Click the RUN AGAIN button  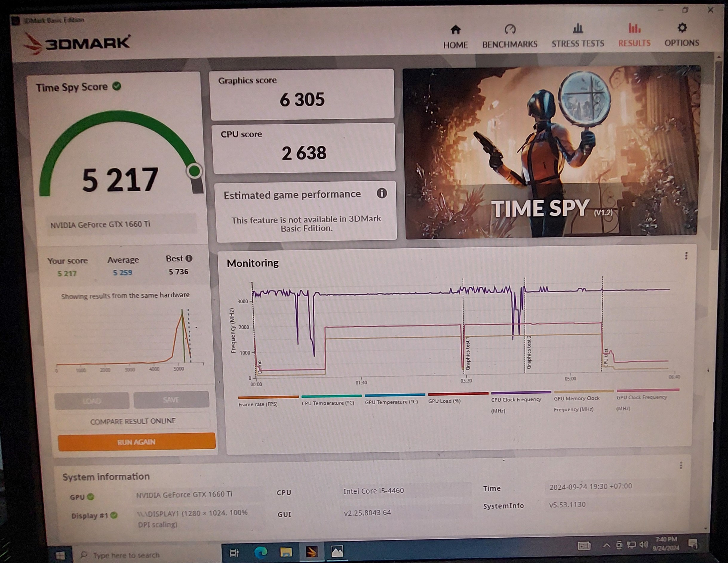136,442
